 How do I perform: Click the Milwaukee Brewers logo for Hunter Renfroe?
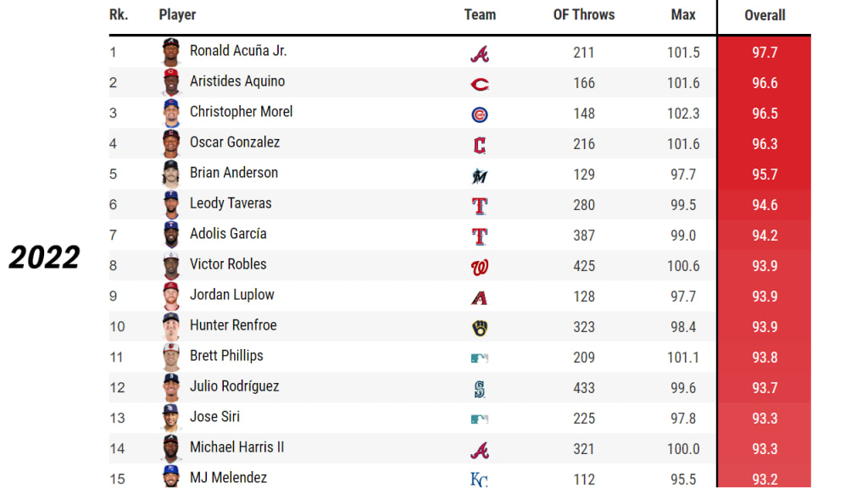coord(480,328)
